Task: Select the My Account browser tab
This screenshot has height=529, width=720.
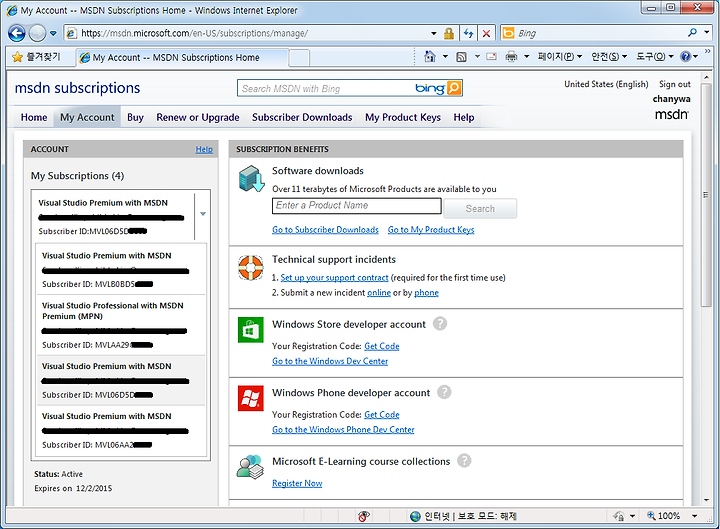Action: pos(182,57)
